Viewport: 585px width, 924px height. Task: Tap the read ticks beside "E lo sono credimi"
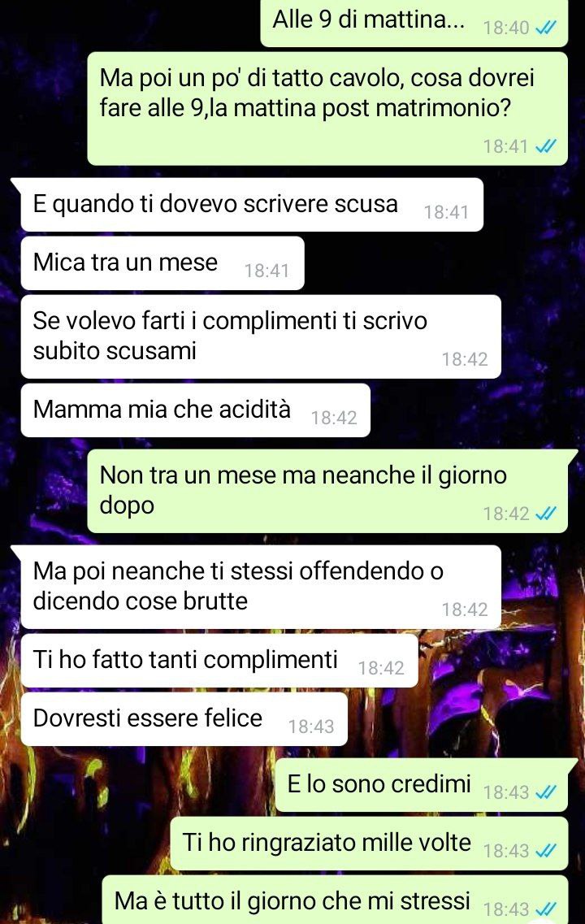pos(545,792)
